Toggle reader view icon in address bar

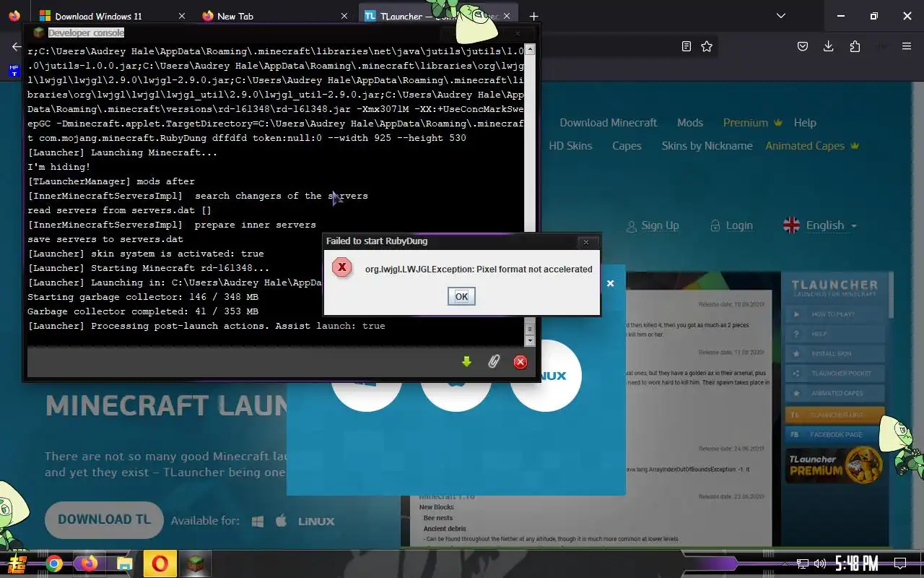pos(687,46)
